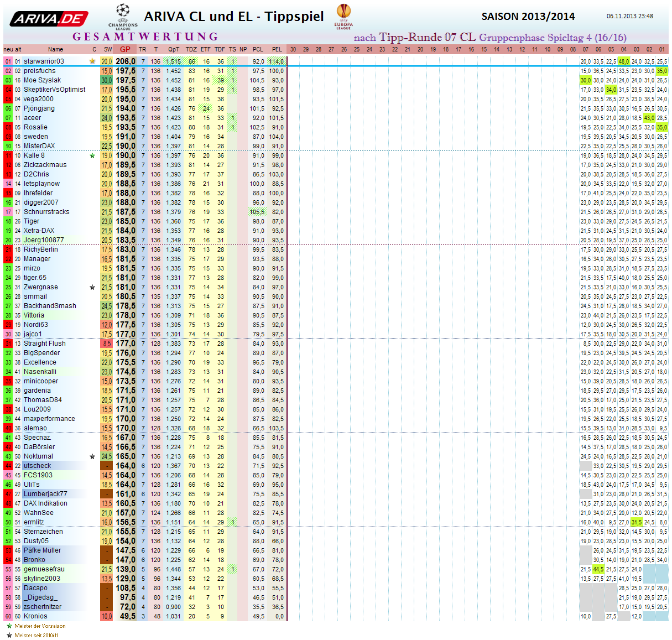Click the PCL column header

pos(258,49)
